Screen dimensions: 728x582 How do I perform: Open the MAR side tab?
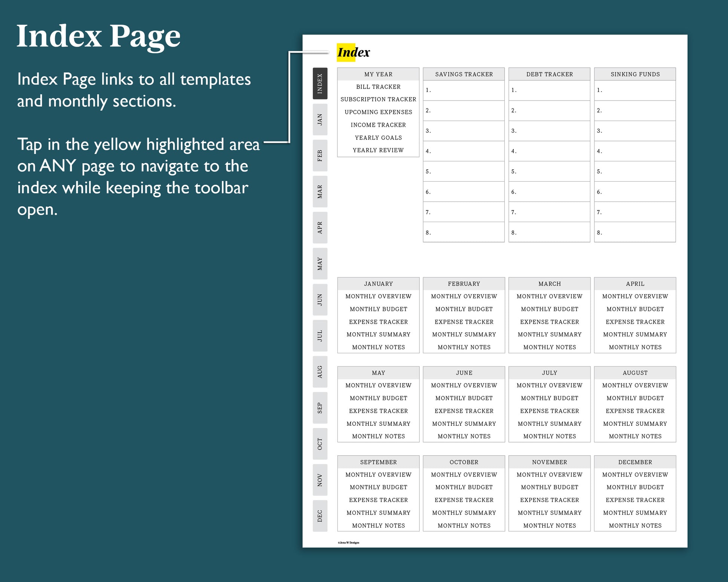[x=320, y=192]
